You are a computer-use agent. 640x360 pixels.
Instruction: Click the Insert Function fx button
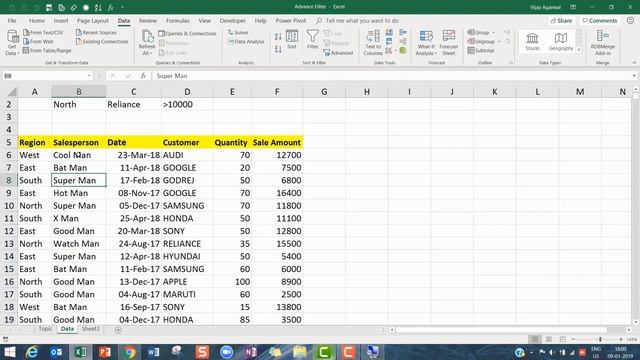143,76
